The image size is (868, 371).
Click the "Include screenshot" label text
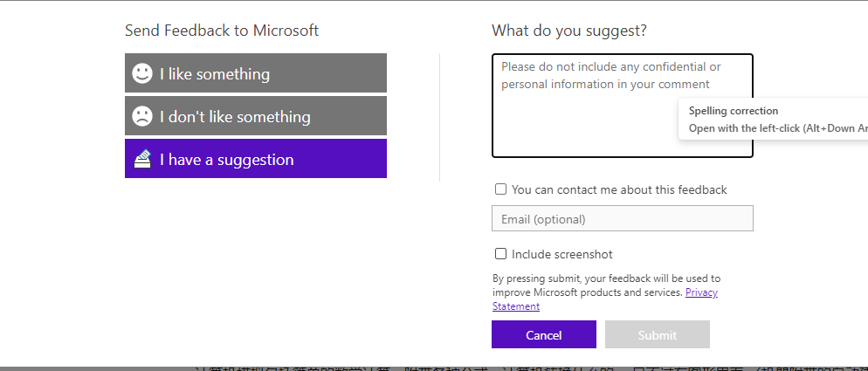tap(562, 254)
